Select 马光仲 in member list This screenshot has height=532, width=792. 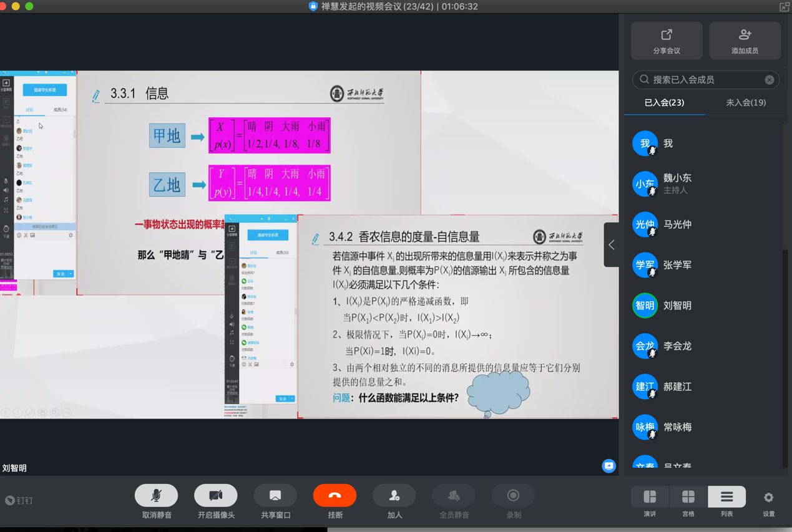click(x=703, y=225)
